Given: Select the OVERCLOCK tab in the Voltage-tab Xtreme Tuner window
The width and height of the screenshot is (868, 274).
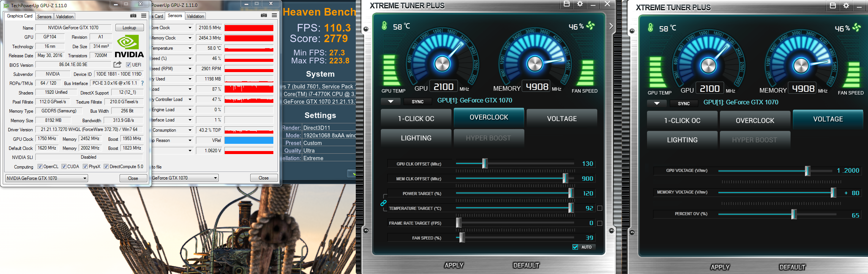Looking at the screenshot, I should pos(755,120).
